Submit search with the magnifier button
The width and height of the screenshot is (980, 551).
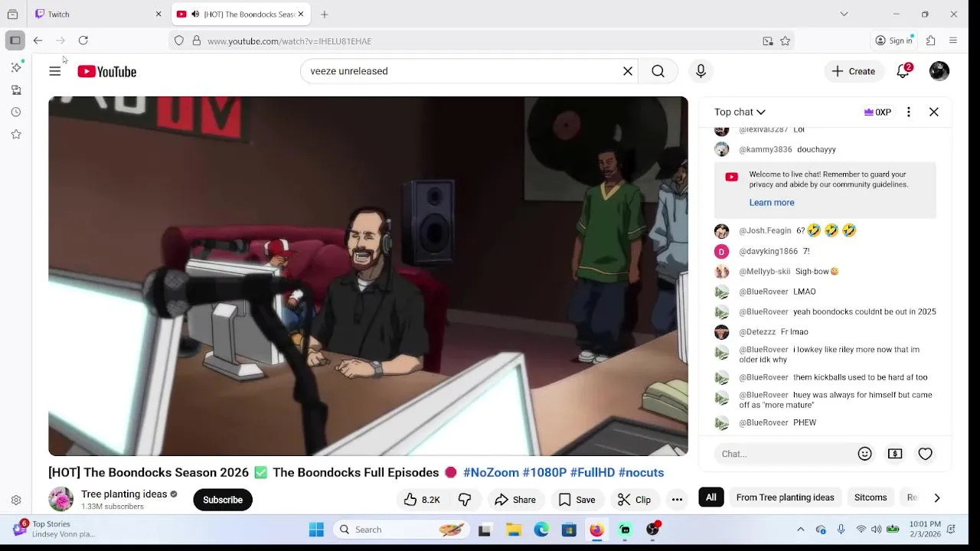658,71
